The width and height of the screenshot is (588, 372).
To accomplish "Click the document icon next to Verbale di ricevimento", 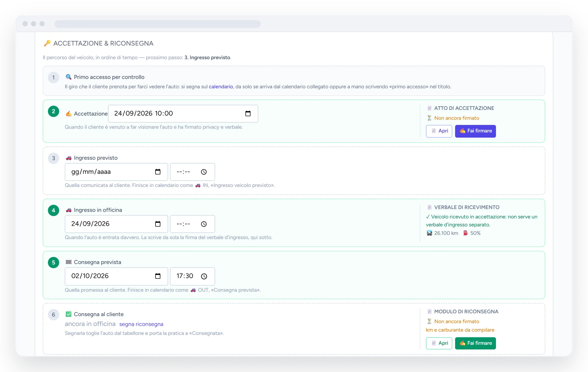I will pos(429,207).
